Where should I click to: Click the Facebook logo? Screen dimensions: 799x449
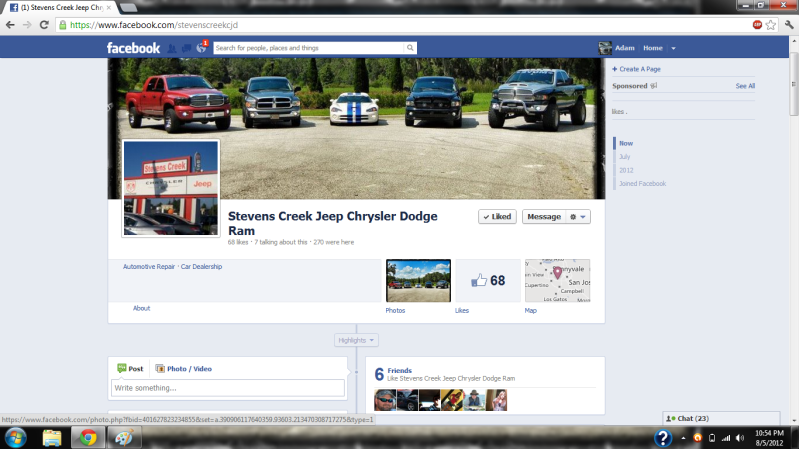click(134, 48)
